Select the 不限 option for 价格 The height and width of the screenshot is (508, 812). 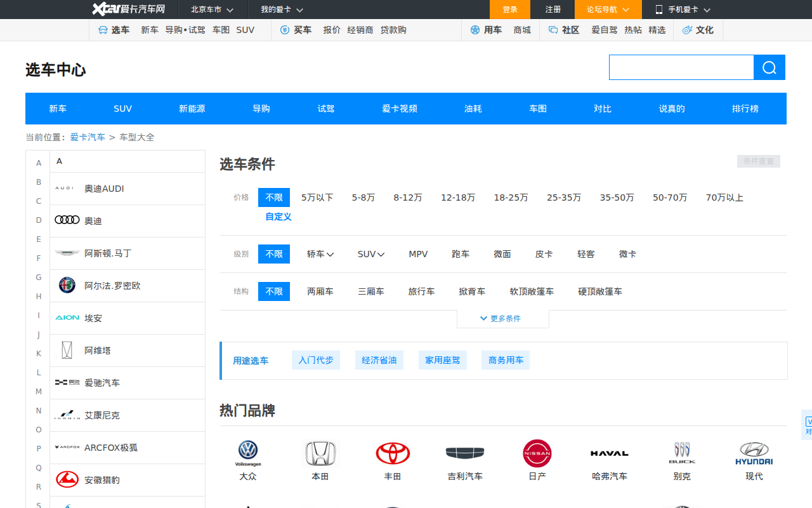(x=274, y=197)
